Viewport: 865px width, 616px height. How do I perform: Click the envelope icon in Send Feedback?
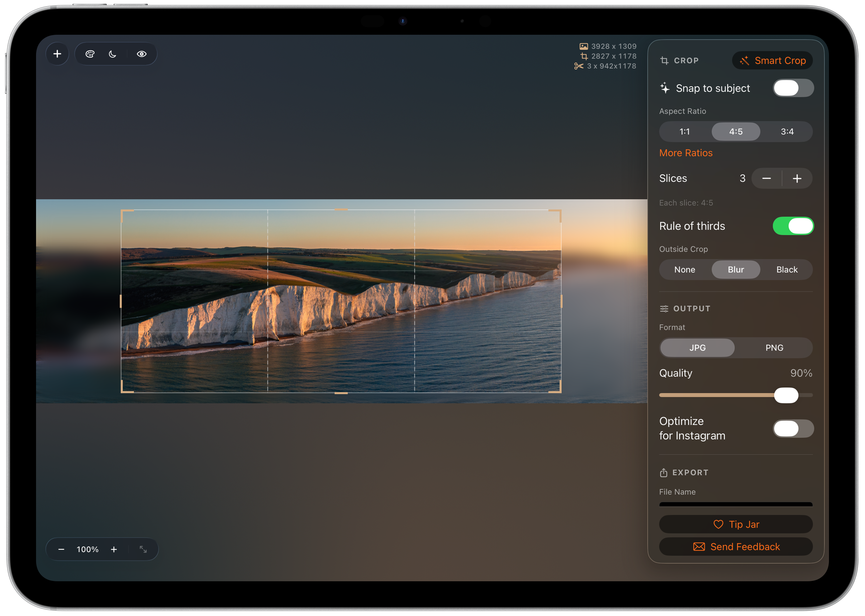[699, 547]
